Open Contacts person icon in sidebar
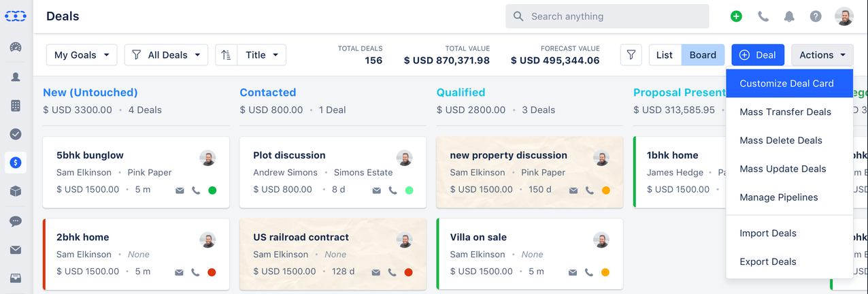 (x=16, y=77)
